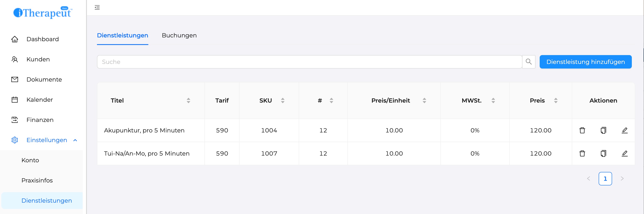Copy the Tui-Na/An-Mo service row
The width and height of the screenshot is (644, 214).
[603, 153]
